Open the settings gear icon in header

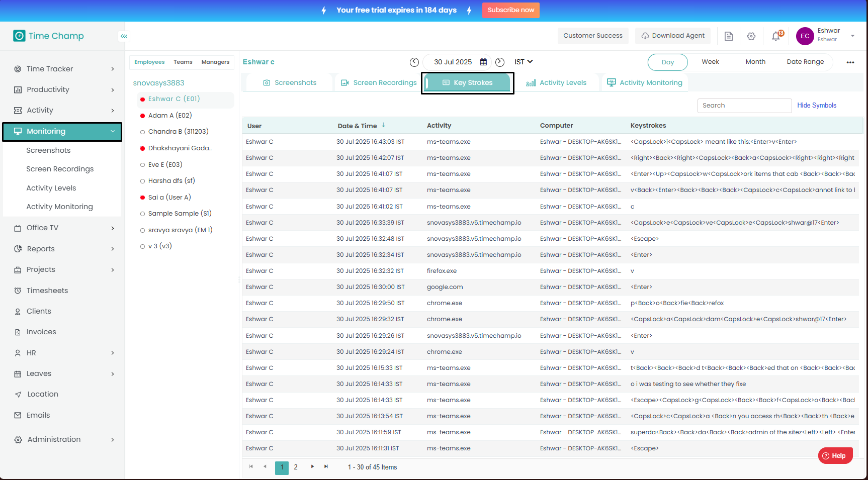click(x=751, y=36)
